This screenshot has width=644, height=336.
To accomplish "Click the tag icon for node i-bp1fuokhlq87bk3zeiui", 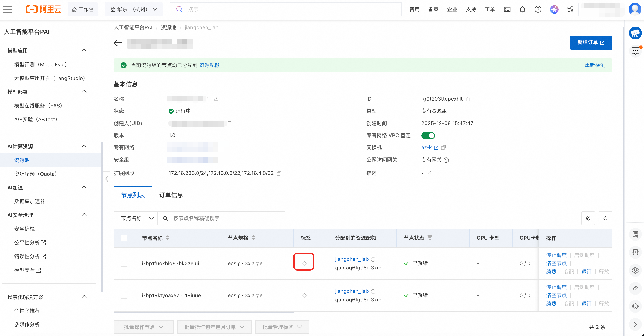I will 304,263.
